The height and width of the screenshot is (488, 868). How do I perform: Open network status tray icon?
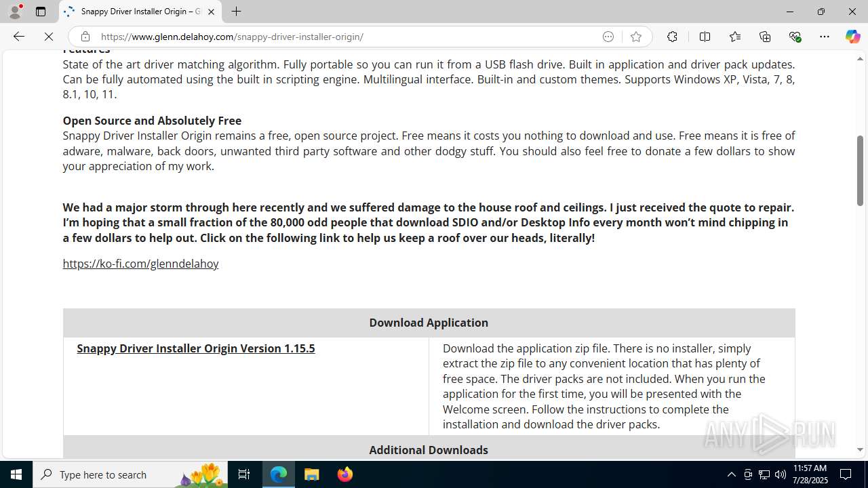[764, 474]
